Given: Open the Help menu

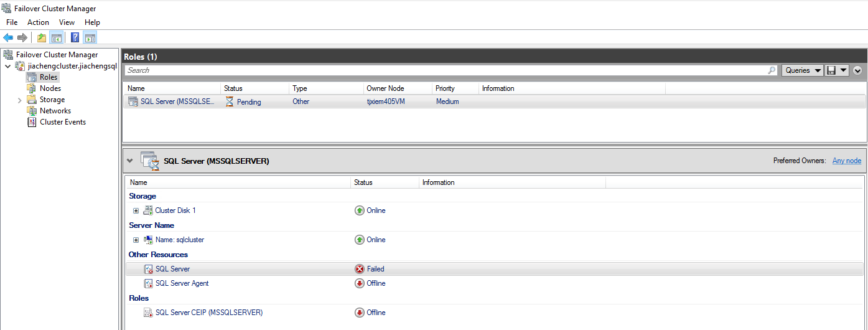Looking at the screenshot, I should (92, 22).
